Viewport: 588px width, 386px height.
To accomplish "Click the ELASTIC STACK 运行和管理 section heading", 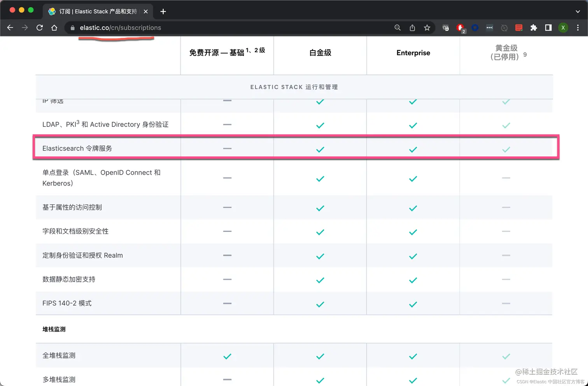I will pyautogui.click(x=294, y=87).
